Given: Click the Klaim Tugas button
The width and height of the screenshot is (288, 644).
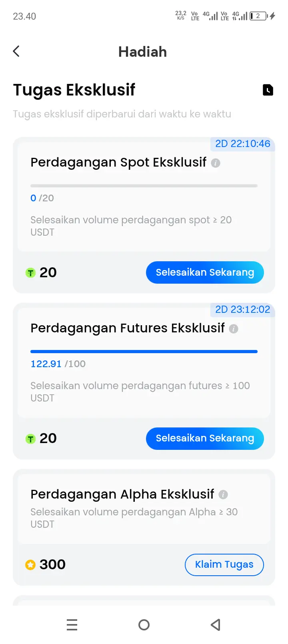Looking at the screenshot, I should pyautogui.click(x=224, y=564).
